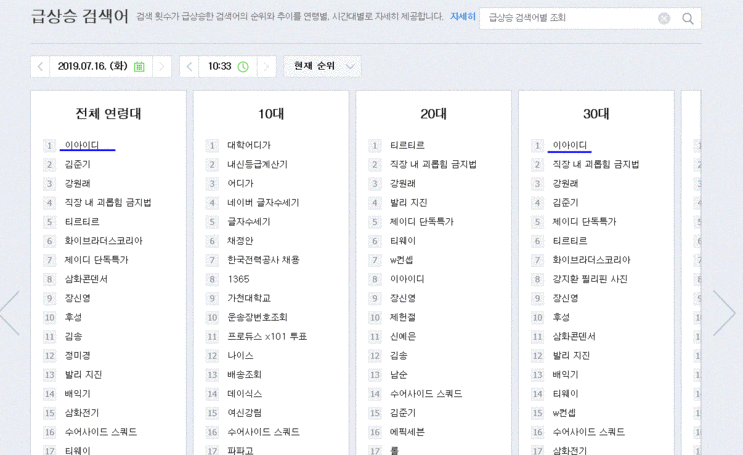Viewport: 743px width, 455px height.
Task: Open 남순 in the 20대 list
Action: coord(399,374)
